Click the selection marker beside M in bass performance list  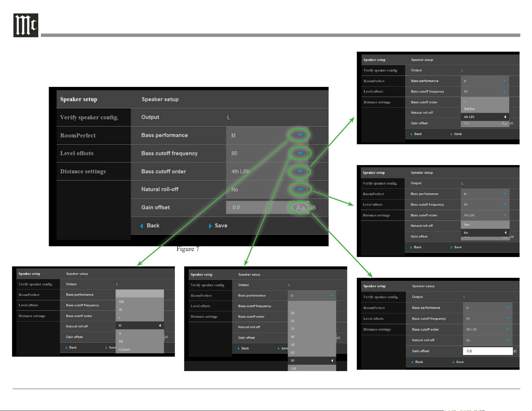[160, 325]
